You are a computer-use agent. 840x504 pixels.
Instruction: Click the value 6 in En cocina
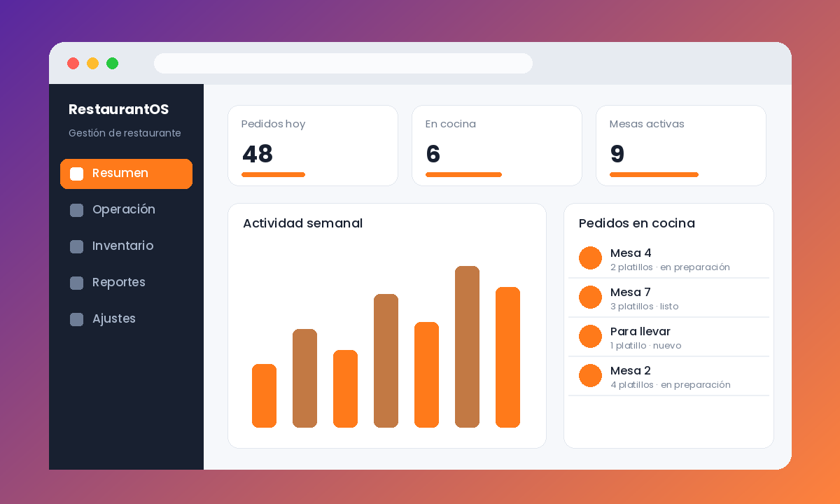[433, 154]
